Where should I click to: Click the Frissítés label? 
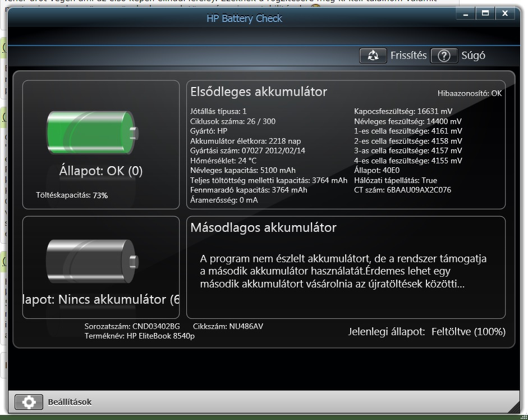[x=408, y=55]
